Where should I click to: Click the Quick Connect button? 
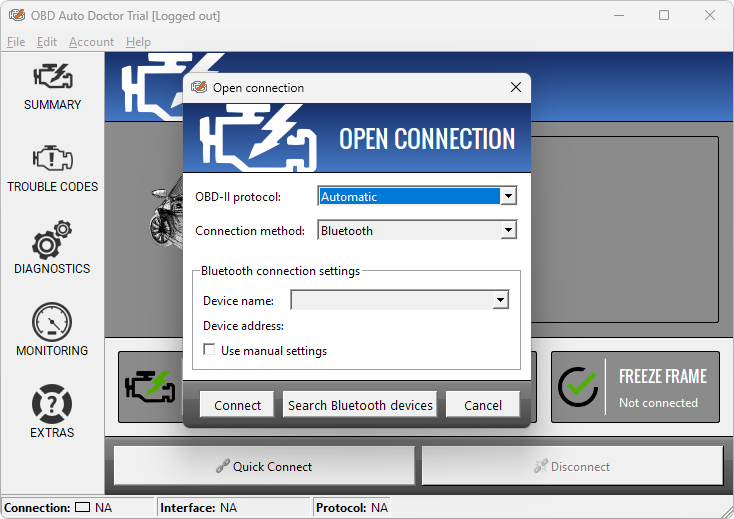264,466
